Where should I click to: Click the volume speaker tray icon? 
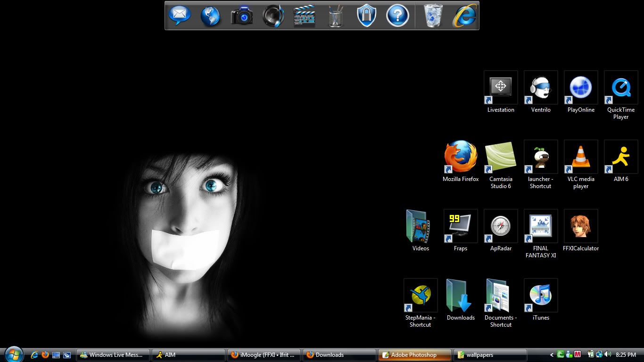(607, 354)
